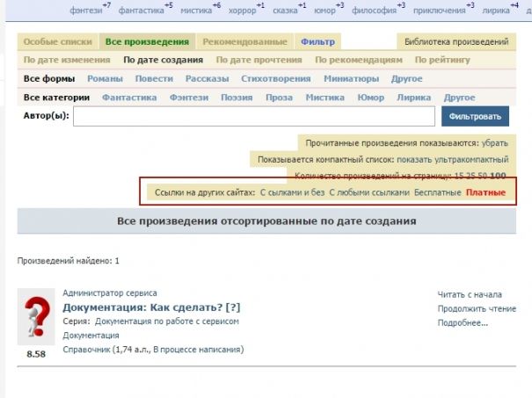Select the 'Бесплатные' links filter
Viewport: 532px width, 398px height.
[437, 192]
